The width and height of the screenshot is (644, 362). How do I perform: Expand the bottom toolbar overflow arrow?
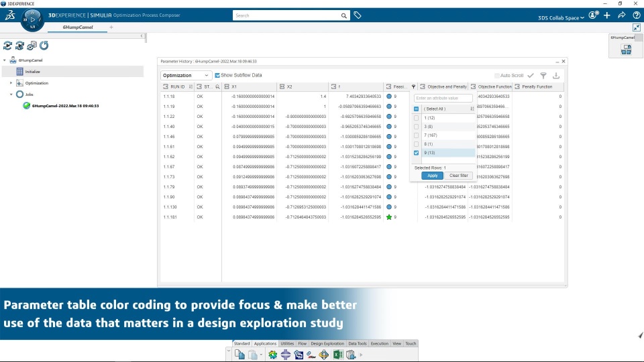pyautogui.click(x=361, y=355)
